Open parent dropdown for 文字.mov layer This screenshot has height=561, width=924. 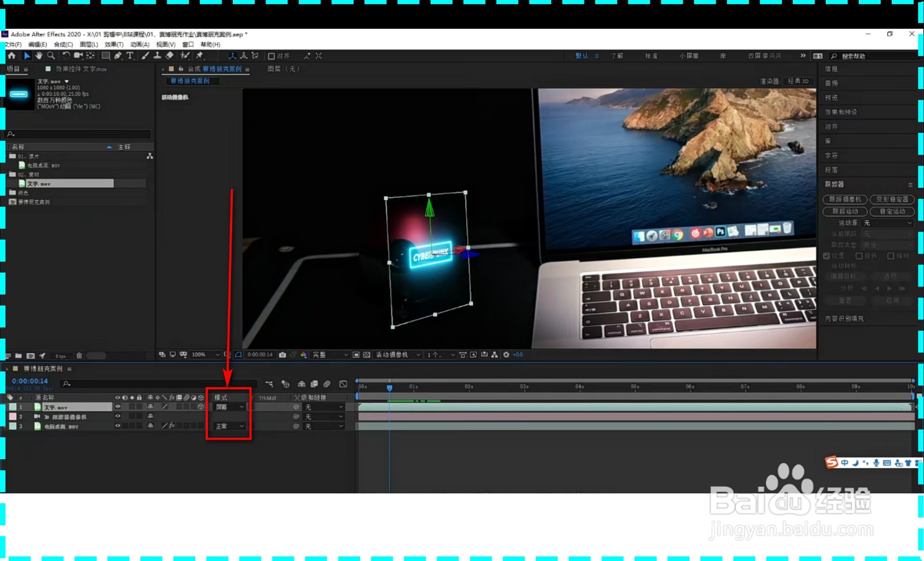click(323, 407)
